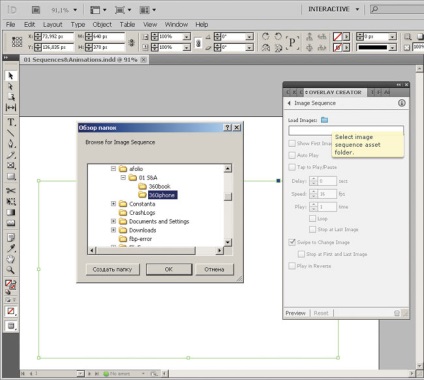Click the rotate clockwise icon in control bar
Screen dimensions: 424x380
coord(265,36)
